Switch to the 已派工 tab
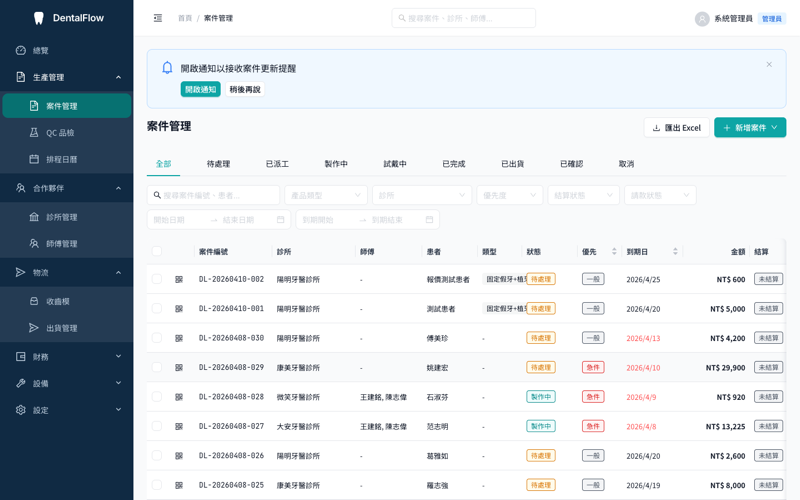The image size is (800, 500). pos(277,164)
